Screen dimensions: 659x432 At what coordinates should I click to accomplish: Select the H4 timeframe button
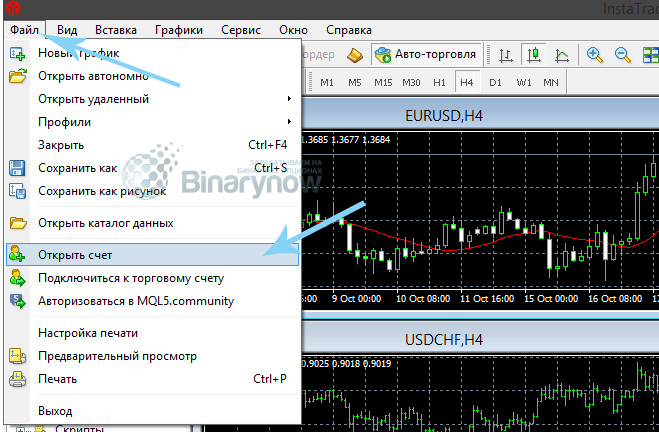[x=467, y=82]
